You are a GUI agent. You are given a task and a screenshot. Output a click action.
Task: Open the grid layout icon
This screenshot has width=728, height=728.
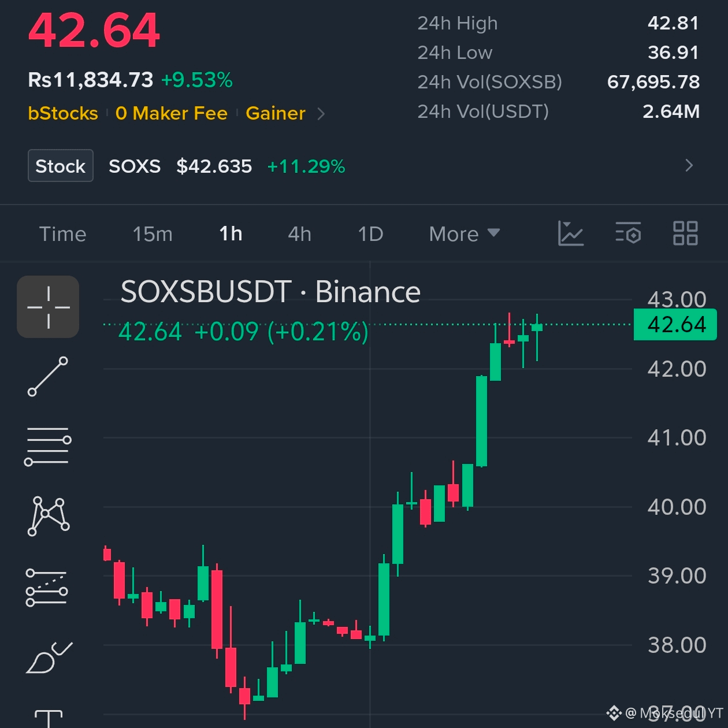(x=685, y=233)
